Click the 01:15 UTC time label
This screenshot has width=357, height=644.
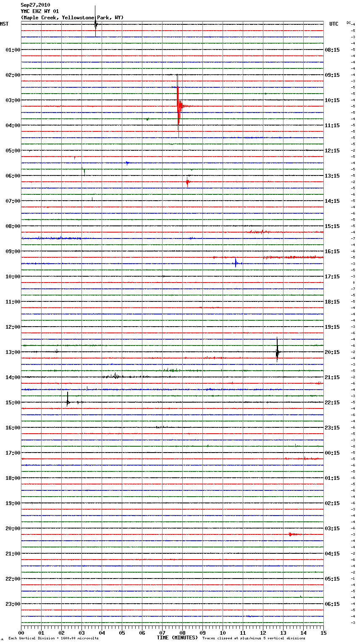(332, 478)
